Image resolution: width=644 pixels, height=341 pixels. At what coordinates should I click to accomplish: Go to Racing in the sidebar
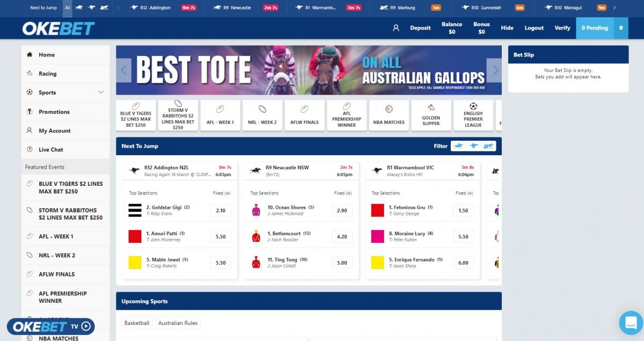(65, 74)
